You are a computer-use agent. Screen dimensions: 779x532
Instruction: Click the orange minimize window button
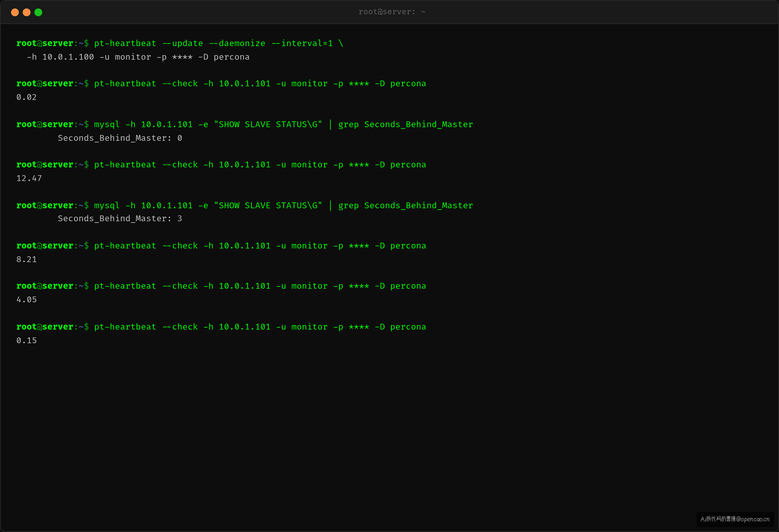[27, 12]
